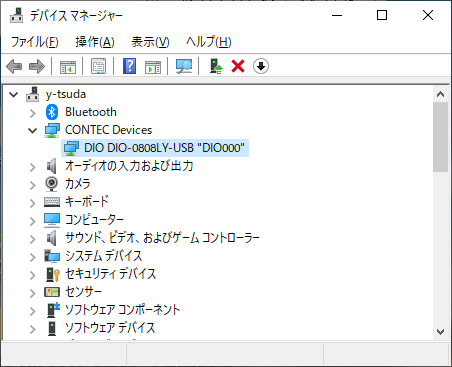452x367 pixels.
Task: Collapse the CONTEC Devices category
Action: pyautogui.click(x=33, y=130)
